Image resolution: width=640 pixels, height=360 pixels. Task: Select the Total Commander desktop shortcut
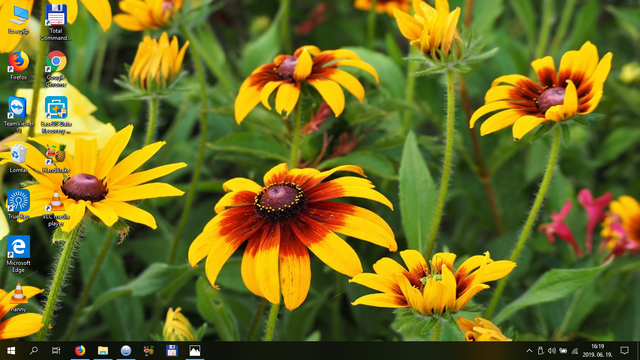click(x=56, y=22)
